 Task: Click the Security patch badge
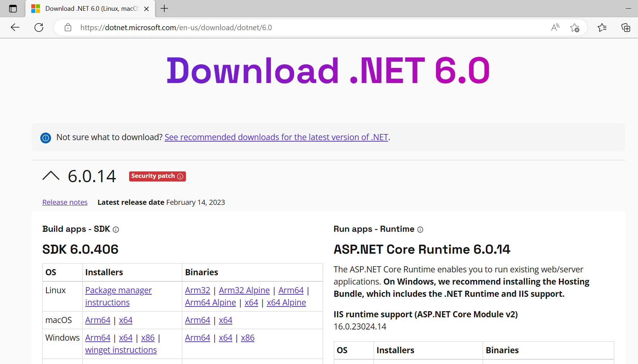tap(158, 176)
